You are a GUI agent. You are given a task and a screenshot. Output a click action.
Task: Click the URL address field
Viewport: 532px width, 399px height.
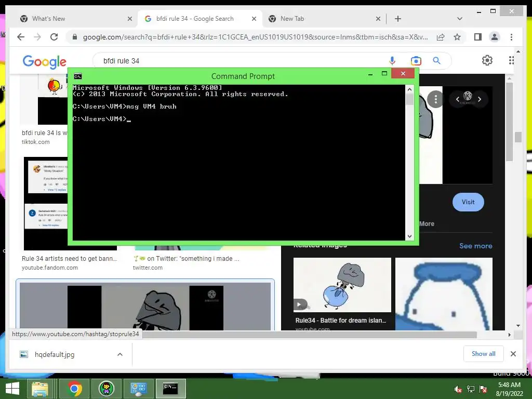tap(255, 37)
